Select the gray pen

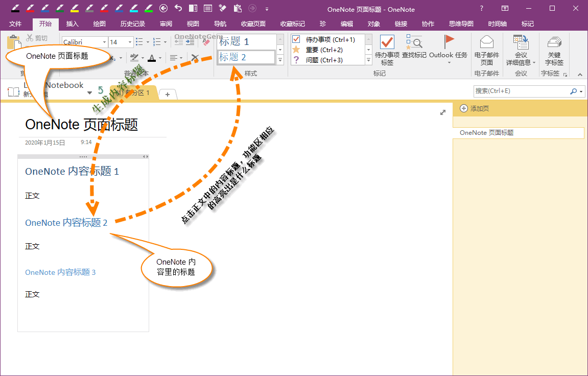[89, 8]
